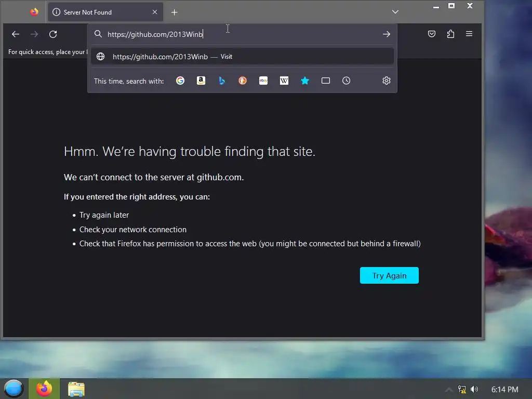Go back to the previous page
This screenshot has width=532, height=399.
click(x=16, y=34)
